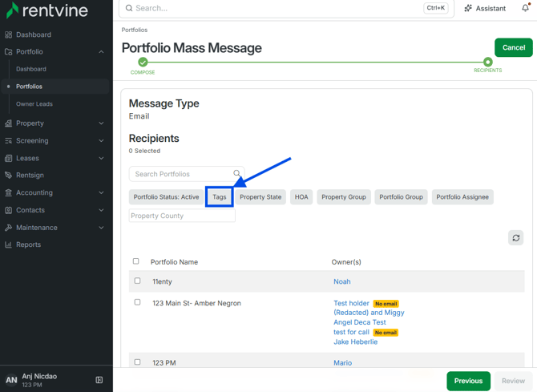Collapse the Portfolio sidebar section
This screenshot has height=392, width=537.
point(101,52)
